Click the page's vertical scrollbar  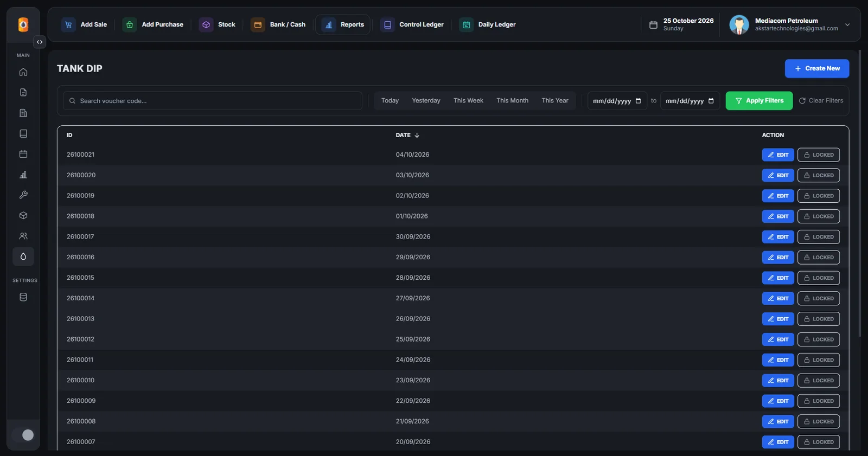[x=859, y=193]
